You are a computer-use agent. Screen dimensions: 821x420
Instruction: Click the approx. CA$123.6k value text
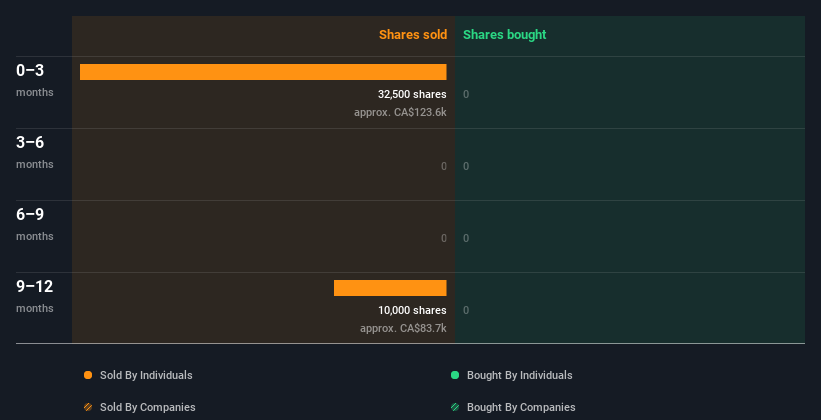pyautogui.click(x=400, y=112)
